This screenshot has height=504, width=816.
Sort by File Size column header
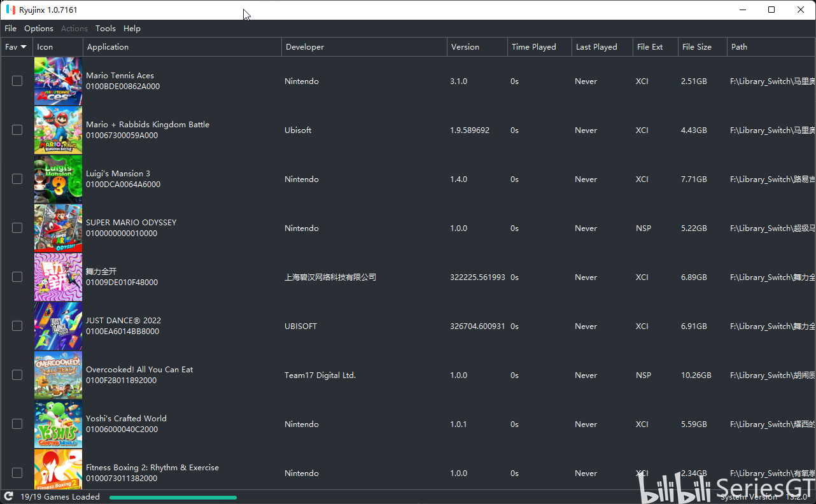click(703, 47)
